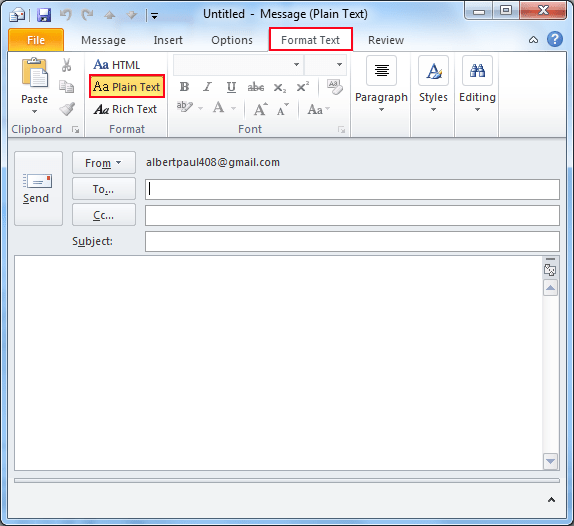The width and height of the screenshot is (574, 526).
Task: Toggle Bold formatting
Action: (x=184, y=87)
